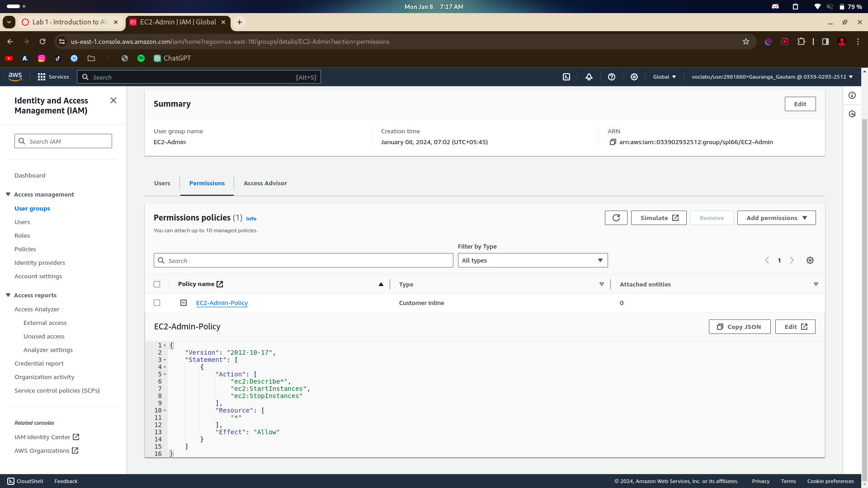The width and height of the screenshot is (868, 488).
Task: Collapse the EC2-Admin-Policy JSON details
Action: coord(184,303)
